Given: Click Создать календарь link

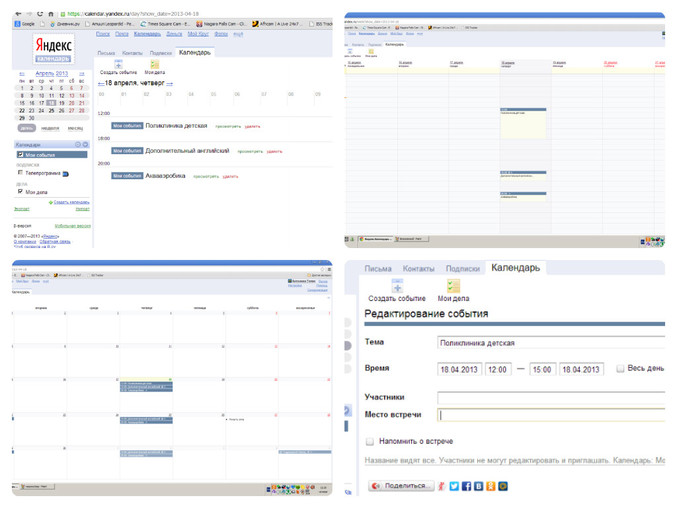Looking at the screenshot, I should click(71, 202).
